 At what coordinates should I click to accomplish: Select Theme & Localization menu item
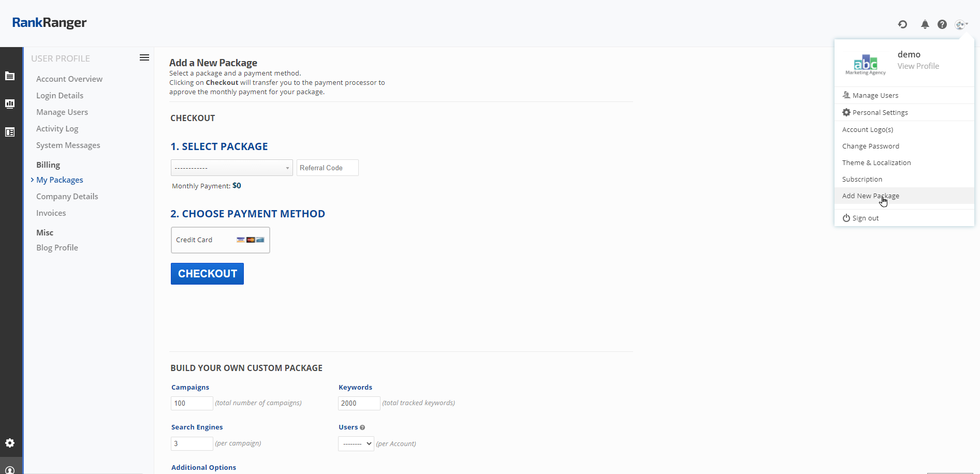click(x=876, y=162)
